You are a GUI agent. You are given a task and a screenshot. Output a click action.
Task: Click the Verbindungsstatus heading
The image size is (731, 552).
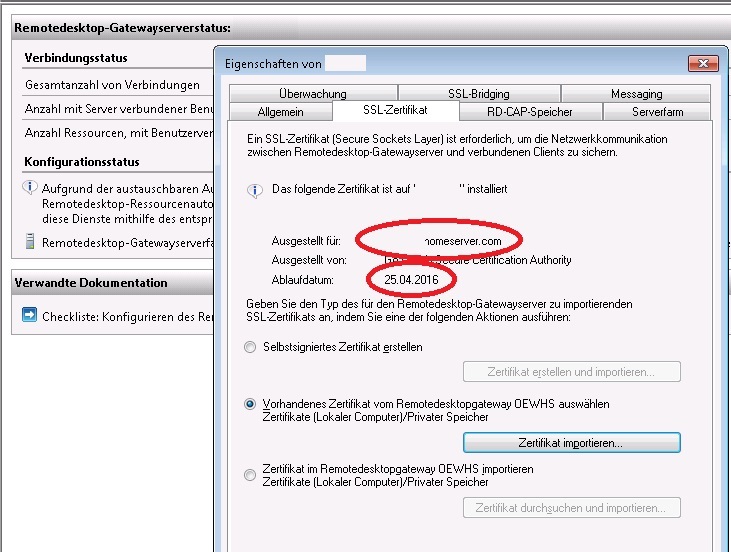click(x=76, y=58)
